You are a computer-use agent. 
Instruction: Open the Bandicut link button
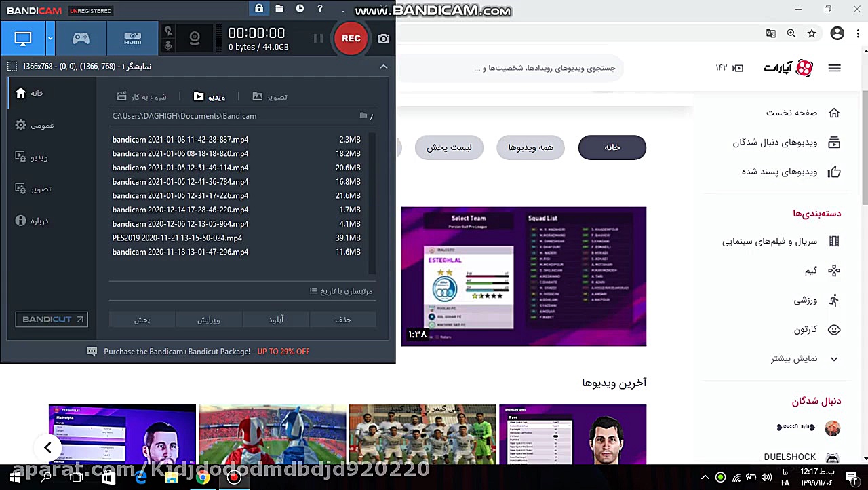pos(52,320)
